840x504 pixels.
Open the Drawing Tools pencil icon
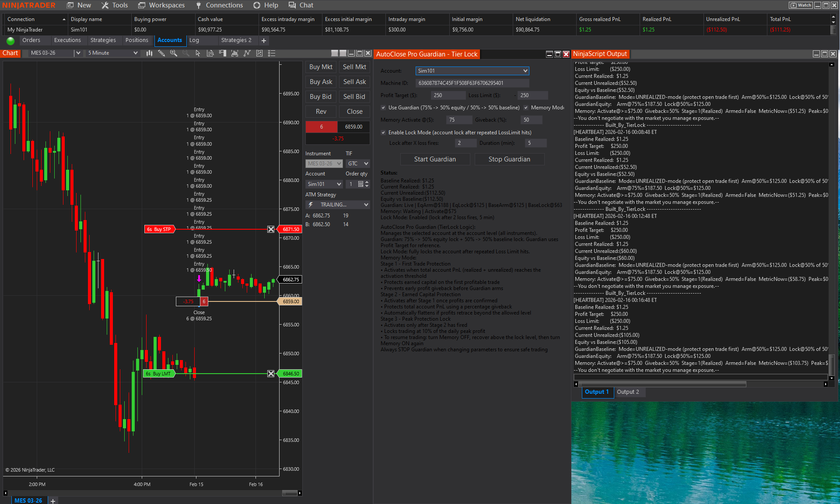click(x=161, y=53)
